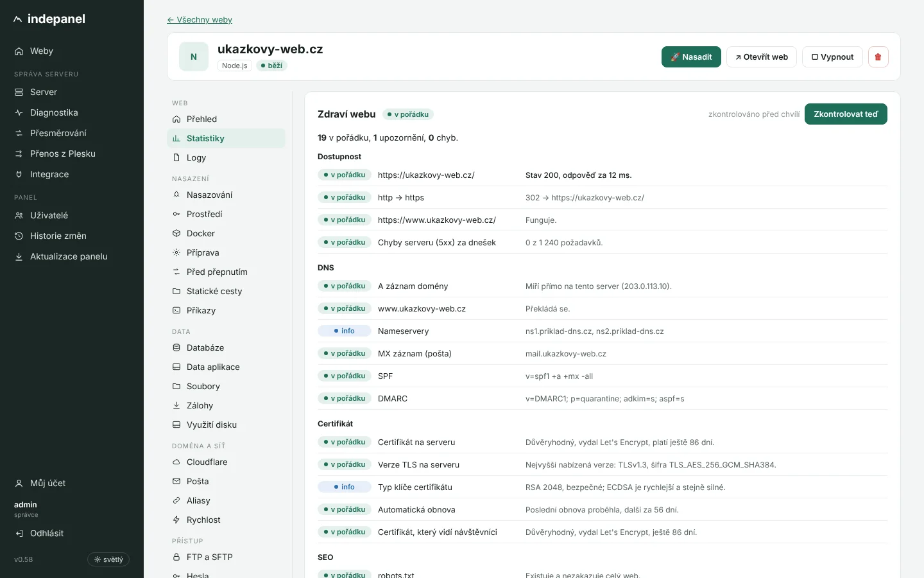Click the Nasadit deploy button
Viewport: 924px width, 578px height.
(691, 57)
